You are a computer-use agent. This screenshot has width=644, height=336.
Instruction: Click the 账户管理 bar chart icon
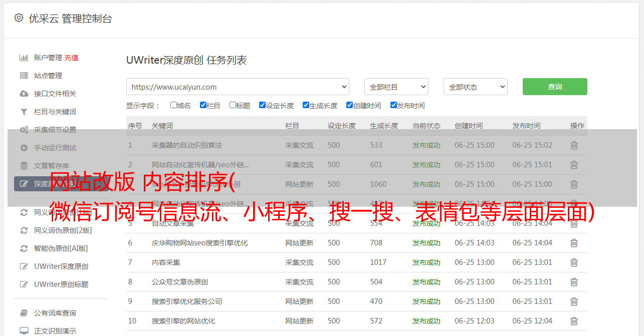point(24,58)
